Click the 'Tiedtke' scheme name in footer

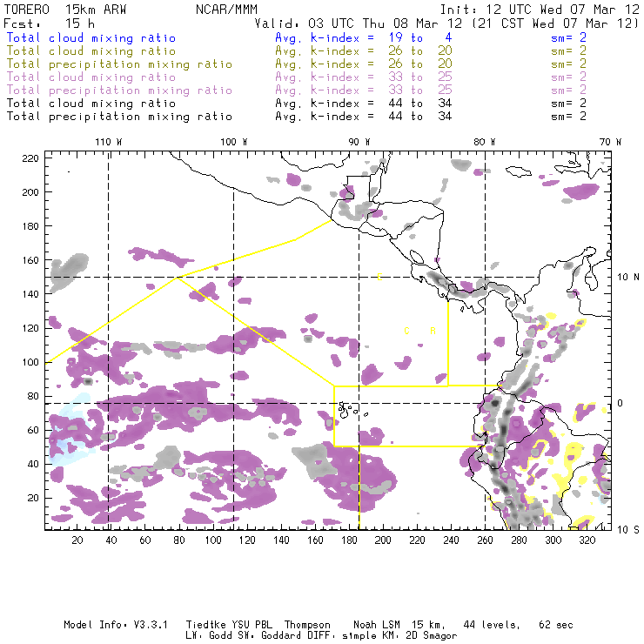[206, 625]
